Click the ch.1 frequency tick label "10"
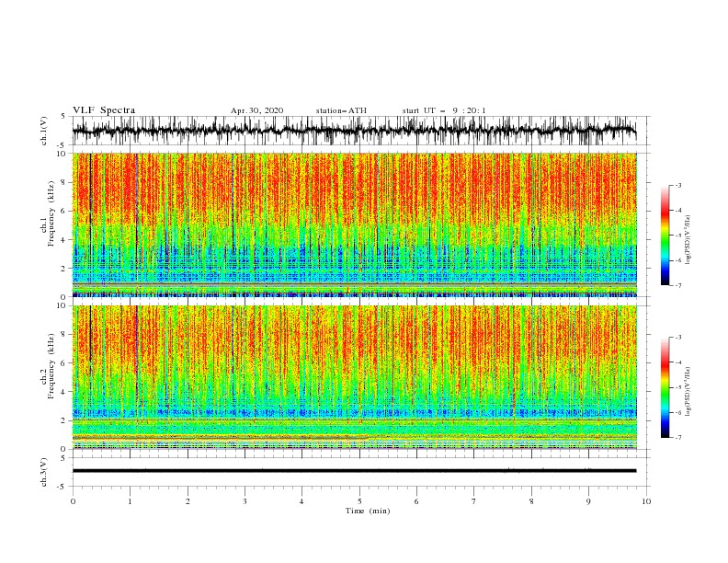The width and height of the screenshot is (728, 563). tap(62, 154)
